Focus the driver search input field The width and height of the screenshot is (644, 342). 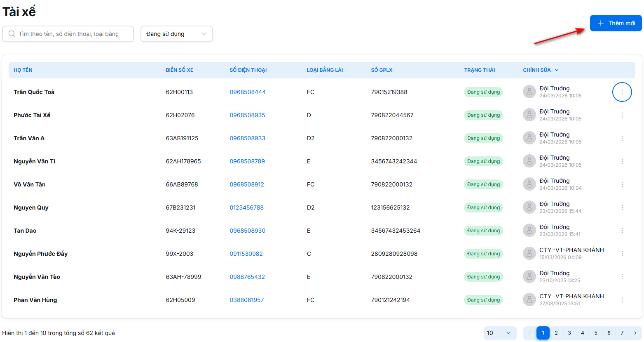[72, 34]
